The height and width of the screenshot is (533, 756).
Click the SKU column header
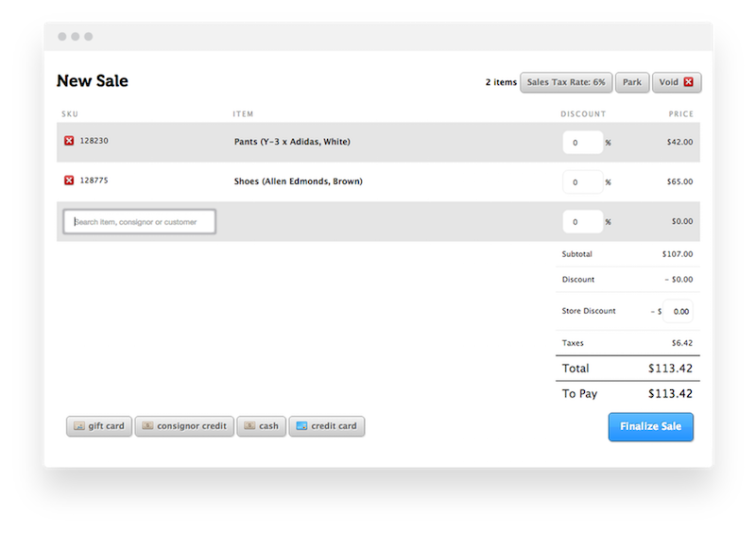click(70, 114)
